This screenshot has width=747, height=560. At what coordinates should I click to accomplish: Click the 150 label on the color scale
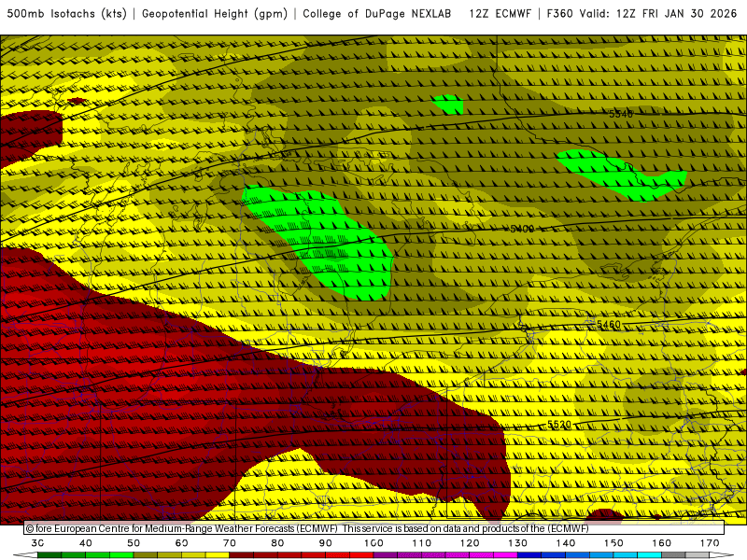point(613,543)
